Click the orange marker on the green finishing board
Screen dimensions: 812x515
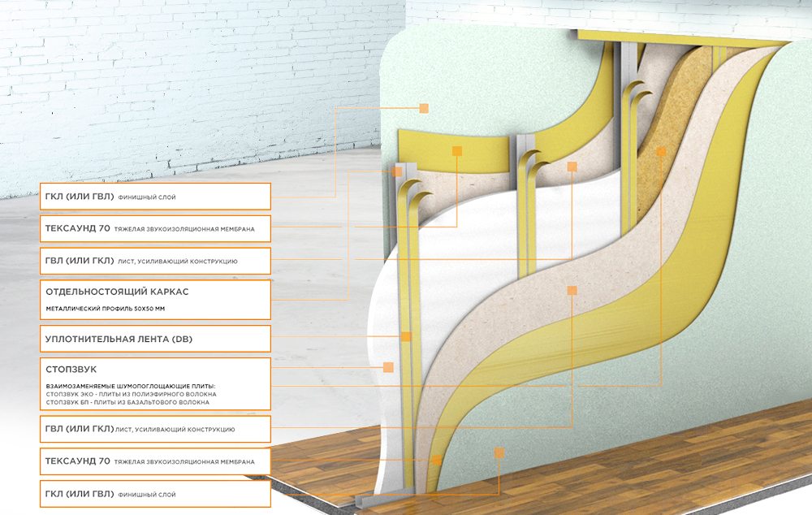[x=423, y=108]
